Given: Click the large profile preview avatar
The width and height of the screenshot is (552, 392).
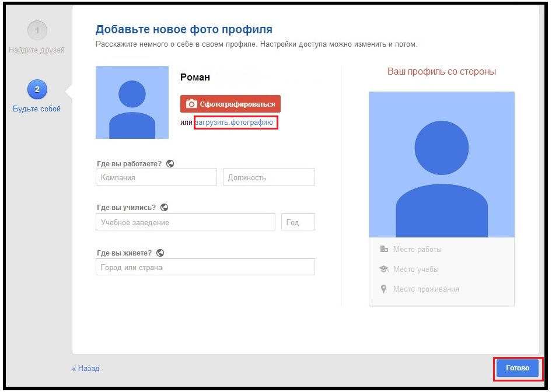Looking at the screenshot, I should (442, 164).
